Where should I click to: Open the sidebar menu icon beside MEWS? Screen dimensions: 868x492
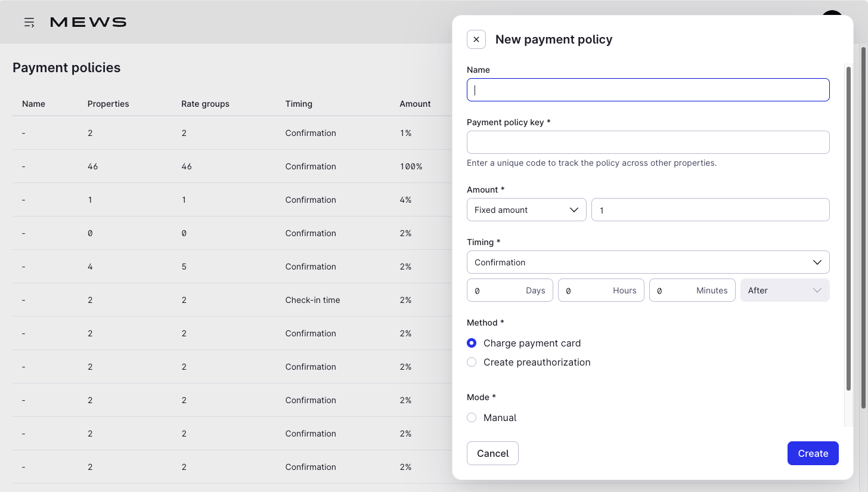29,23
